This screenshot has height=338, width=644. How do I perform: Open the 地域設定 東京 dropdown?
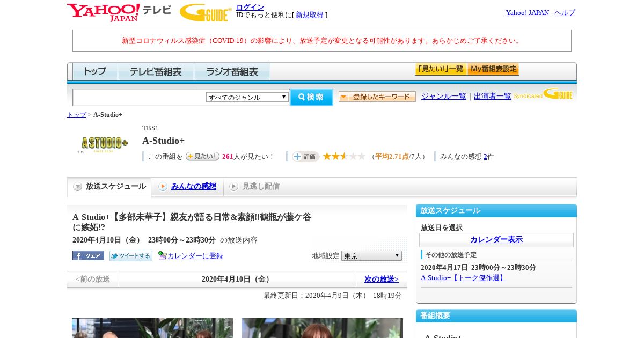pyautogui.click(x=371, y=256)
